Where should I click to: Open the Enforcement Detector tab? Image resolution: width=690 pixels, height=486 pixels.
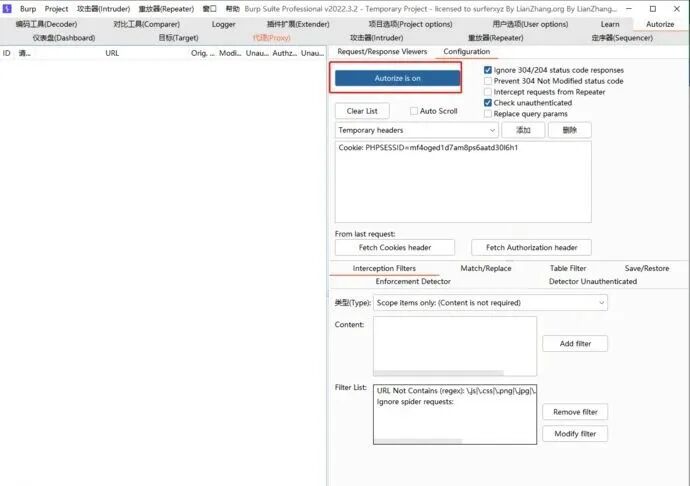(413, 281)
